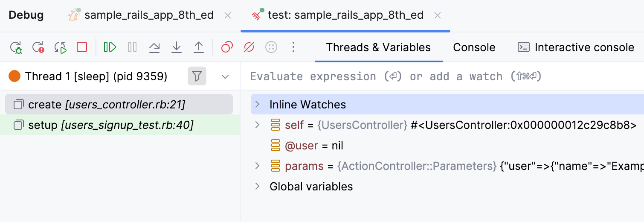644x222 pixels.
Task: Expand the params variable node
Action: (x=257, y=166)
